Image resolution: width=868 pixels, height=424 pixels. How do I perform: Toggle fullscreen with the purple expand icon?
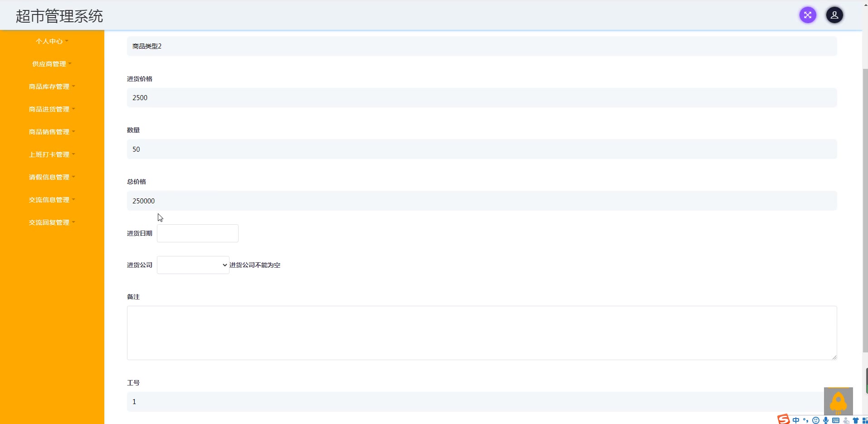tap(808, 15)
